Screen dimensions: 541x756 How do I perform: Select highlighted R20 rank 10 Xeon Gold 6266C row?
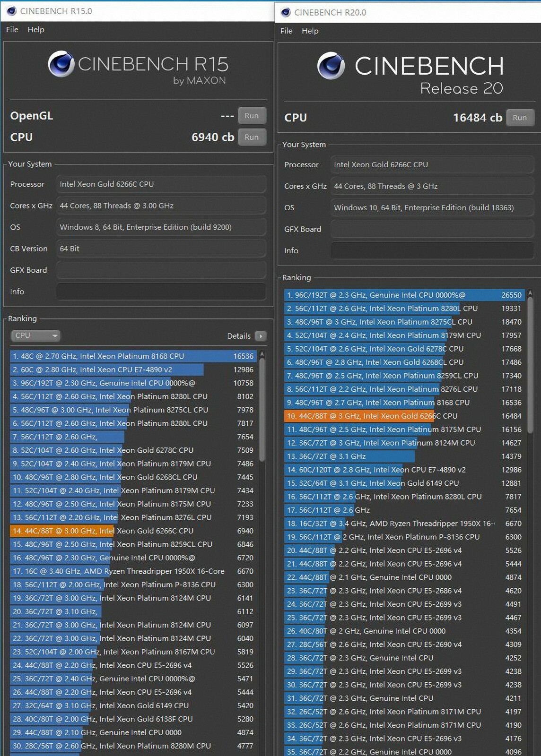(404, 416)
